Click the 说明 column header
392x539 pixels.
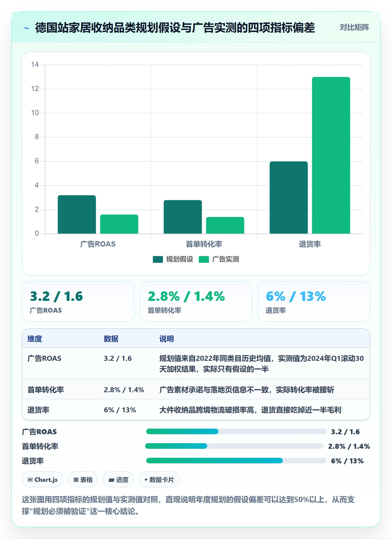(167, 339)
